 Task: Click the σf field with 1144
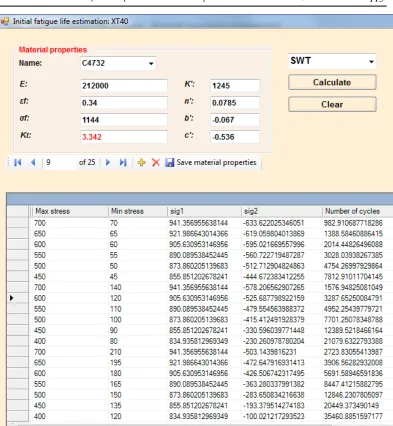pos(124,120)
